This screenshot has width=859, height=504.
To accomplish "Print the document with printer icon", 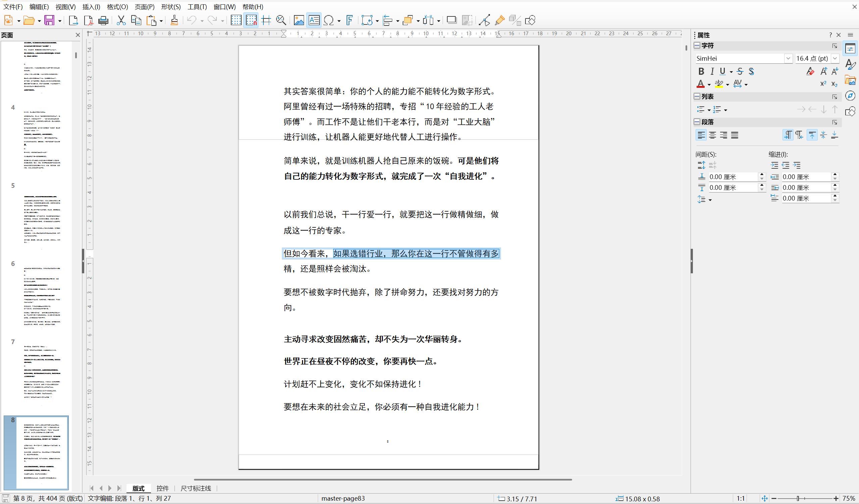I will click(103, 20).
